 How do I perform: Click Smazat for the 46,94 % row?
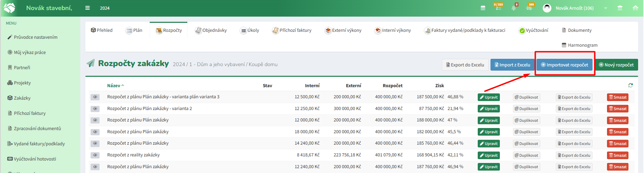(617, 167)
